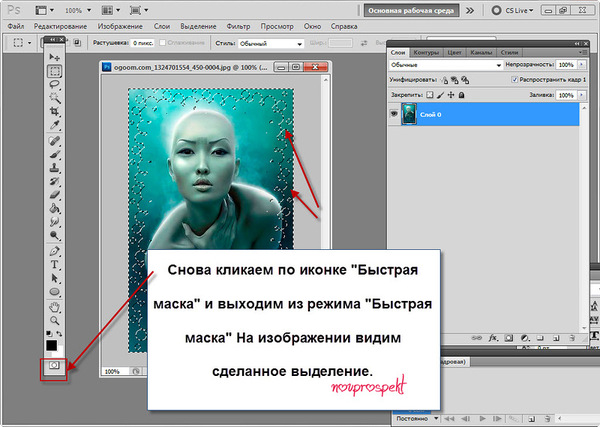This screenshot has height=427, width=600.
Task: Select the Clone Stamp tool
Action: point(54,168)
